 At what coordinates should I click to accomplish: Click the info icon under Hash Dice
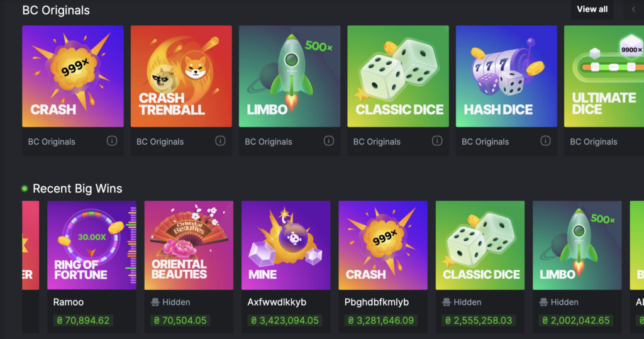coord(545,141)
